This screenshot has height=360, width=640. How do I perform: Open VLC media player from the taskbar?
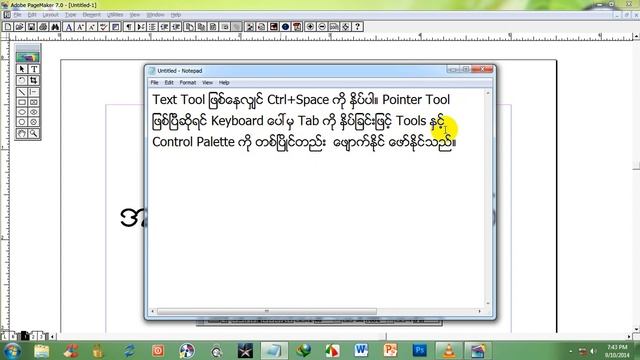click(449, 351)
